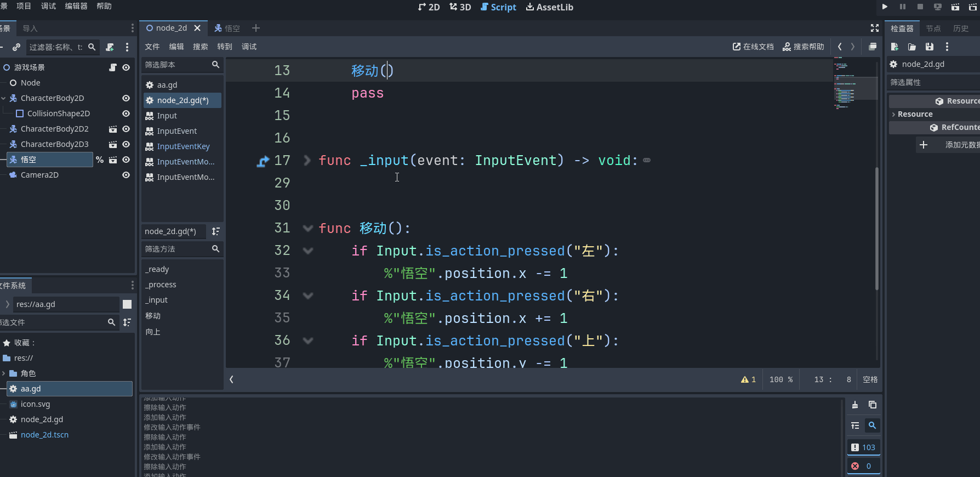The width and height of the screenshot is (980, 477).
Task: Save the current resource in Inspector
Action: pos(930,47)
